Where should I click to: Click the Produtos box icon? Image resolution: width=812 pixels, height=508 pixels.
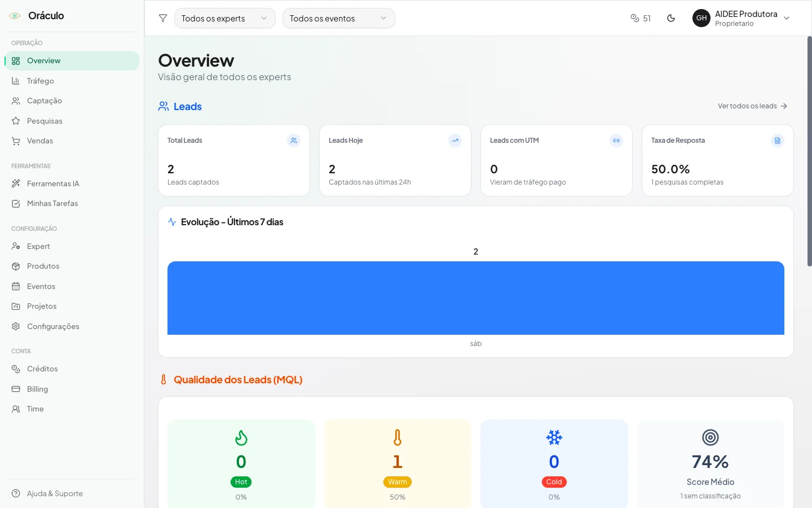(16, 266)
